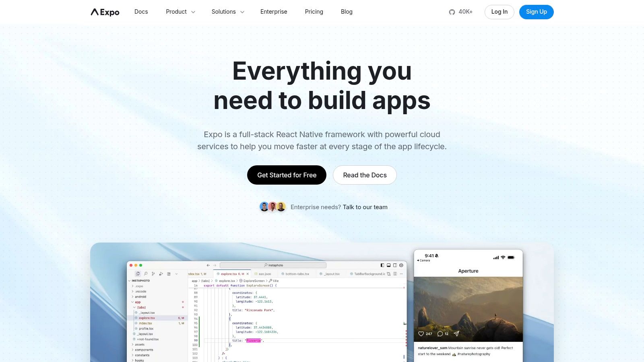644x362 pixels.
Task: Open the Run and Debug icon
Action: pos(161,274)
